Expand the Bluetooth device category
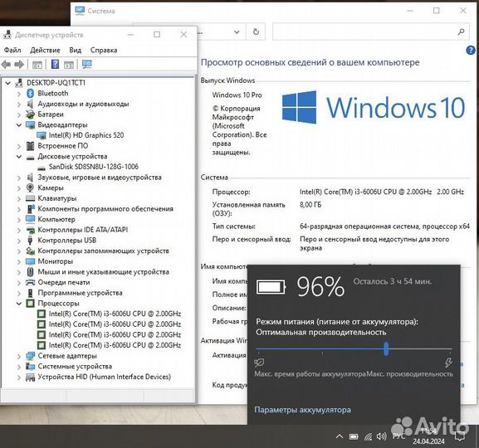 coord(19,94)
